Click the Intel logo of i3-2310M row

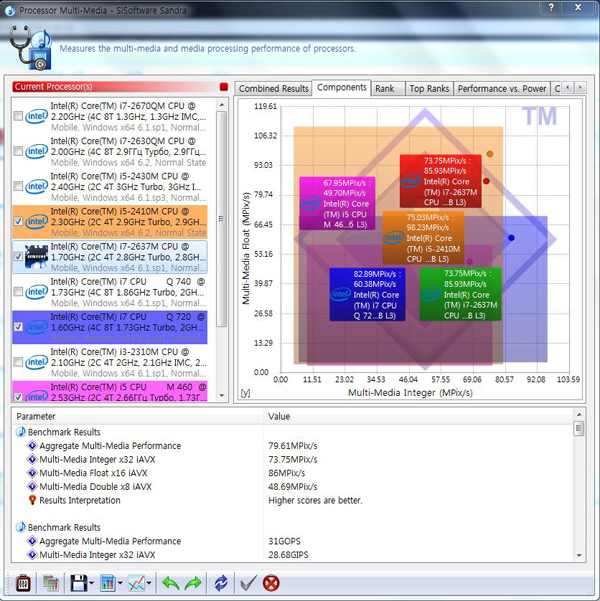[x=37, y=362]
